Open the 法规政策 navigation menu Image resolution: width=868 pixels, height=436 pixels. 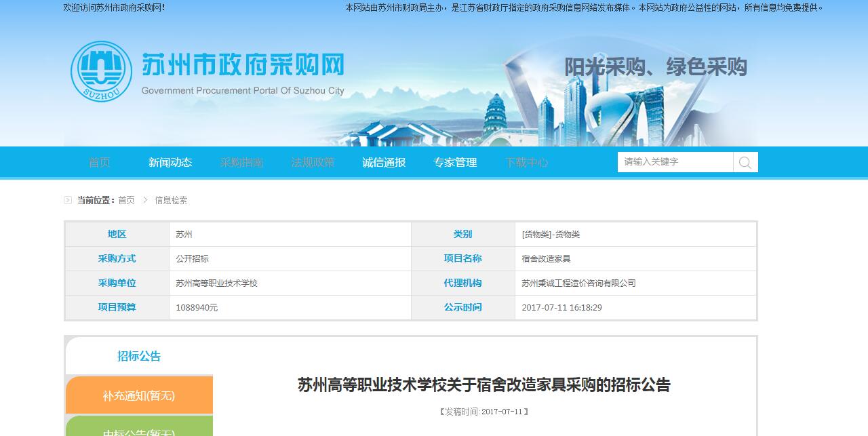click(313, 162)
